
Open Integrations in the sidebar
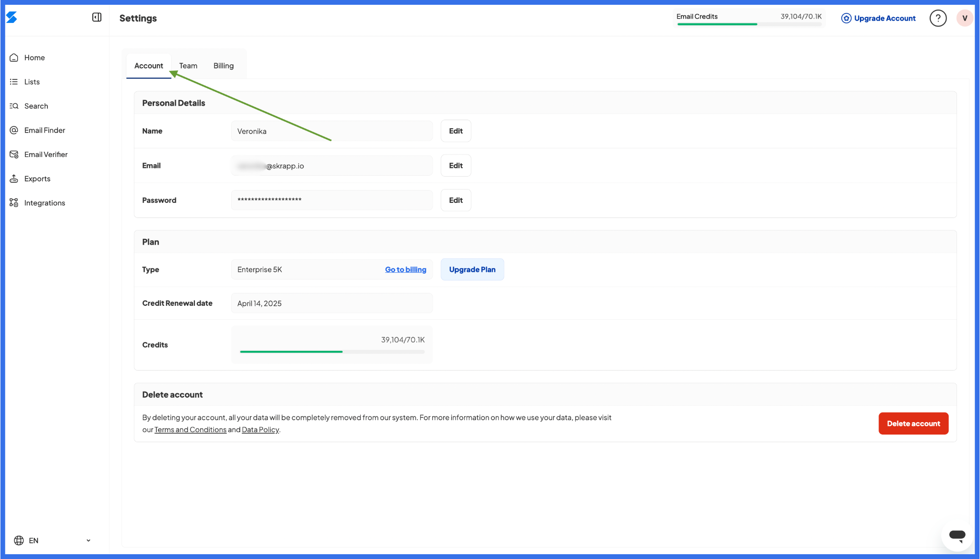(45, 202)
